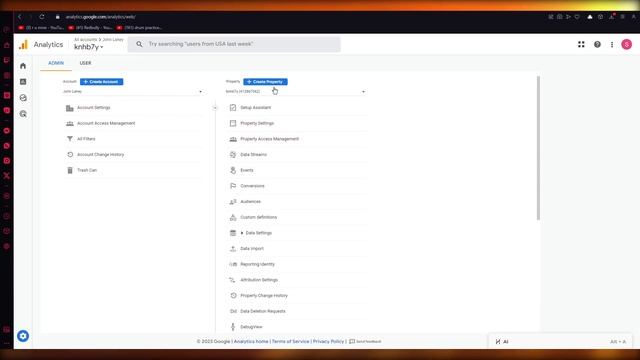Screen dimensions: 640x360
Task: Open the Home icon in left navigation
Action: [23, 66]
